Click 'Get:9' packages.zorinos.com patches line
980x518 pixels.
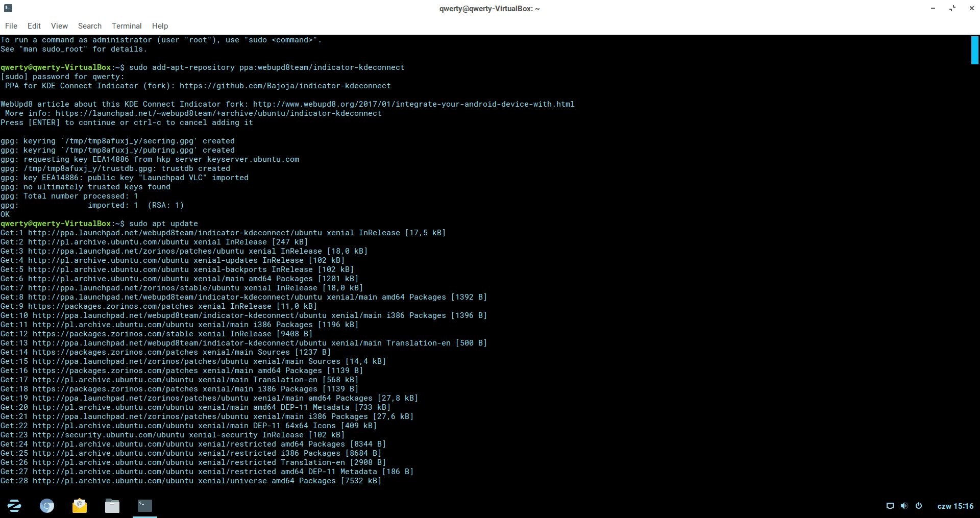click(x=159, y=306)
